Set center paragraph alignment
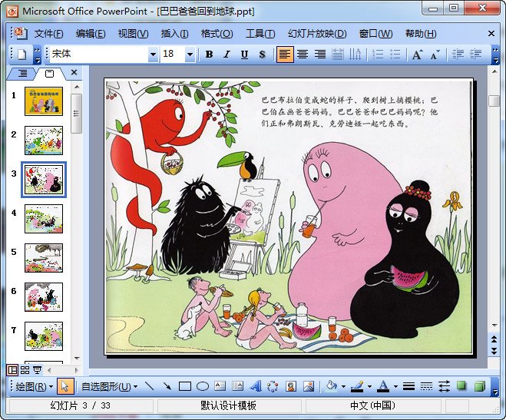506x420 pixels. pyautogui.click(x=303, y=55)
